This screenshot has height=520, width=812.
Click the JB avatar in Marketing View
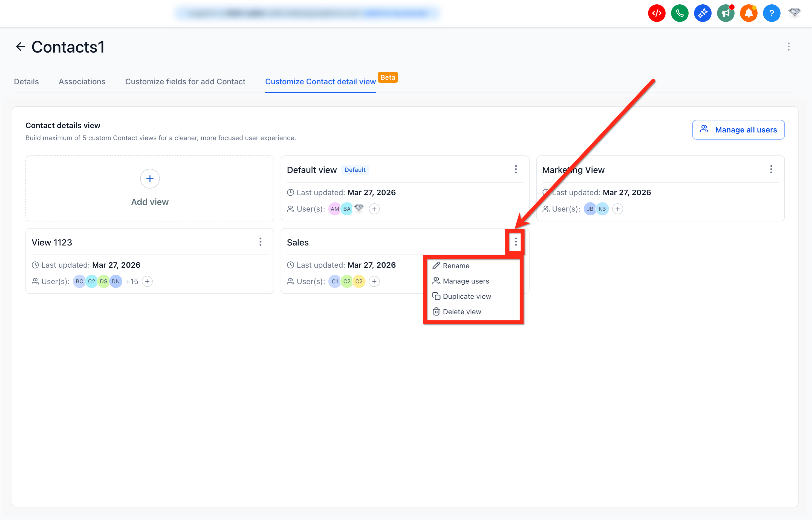pyautogui.click(x=590, y=209)
